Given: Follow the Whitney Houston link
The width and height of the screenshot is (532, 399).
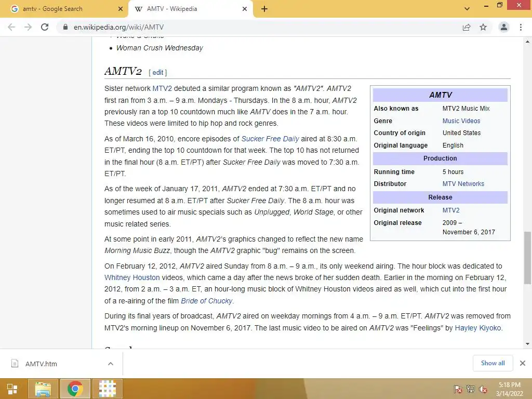Looking at the screenshot, I should click(132, 277).
